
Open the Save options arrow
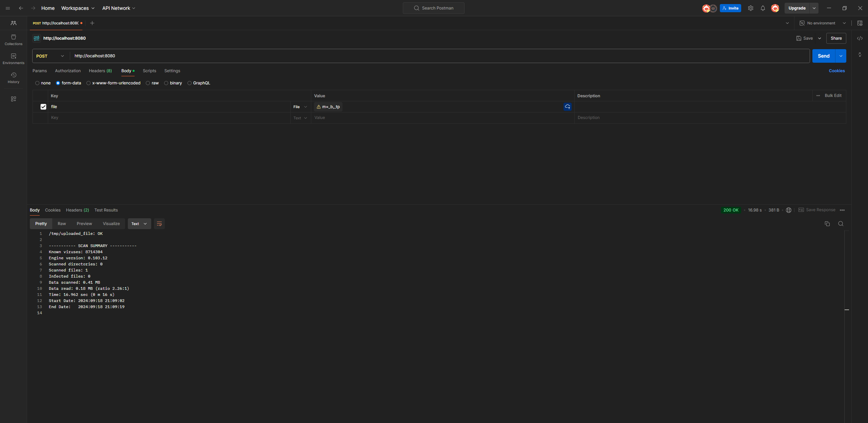[x=820, y=38]
